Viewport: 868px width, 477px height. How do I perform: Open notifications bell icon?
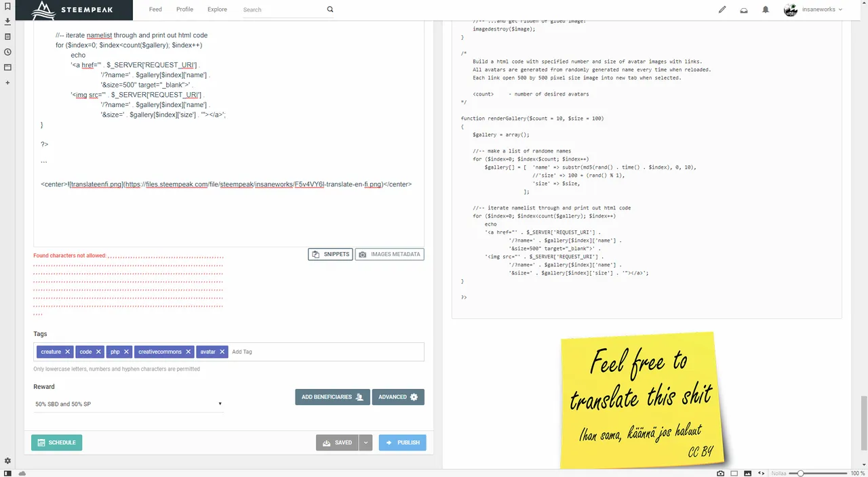pos(766,9)
